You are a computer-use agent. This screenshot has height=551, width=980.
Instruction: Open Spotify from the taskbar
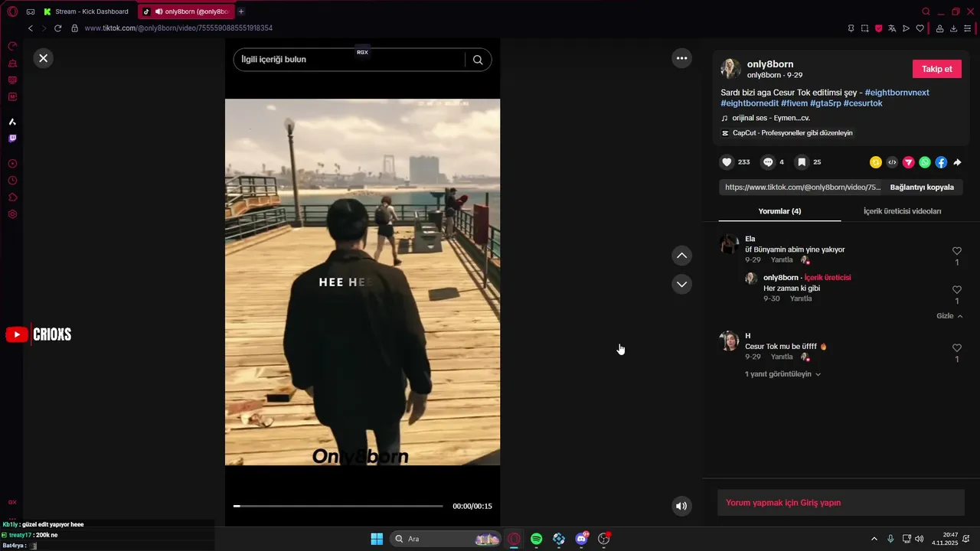tap(537, 539)
